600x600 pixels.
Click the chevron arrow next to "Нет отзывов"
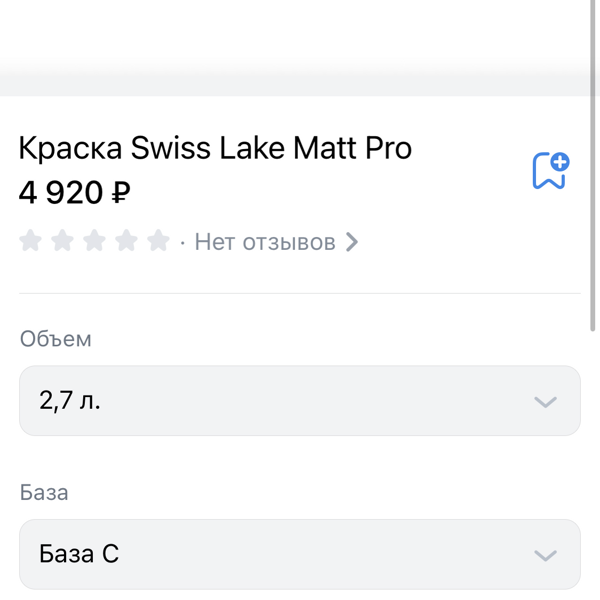[x=352, y=242]
